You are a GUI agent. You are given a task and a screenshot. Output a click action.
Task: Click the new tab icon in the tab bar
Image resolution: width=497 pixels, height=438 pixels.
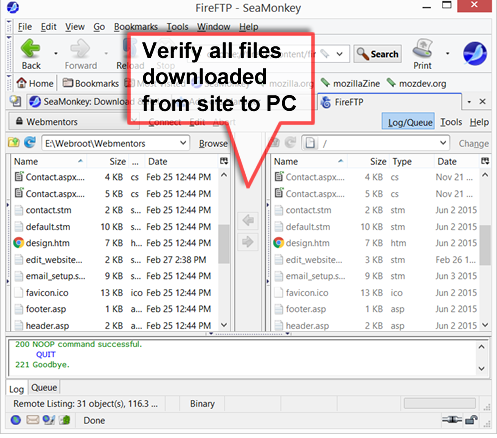coord(15,101)
